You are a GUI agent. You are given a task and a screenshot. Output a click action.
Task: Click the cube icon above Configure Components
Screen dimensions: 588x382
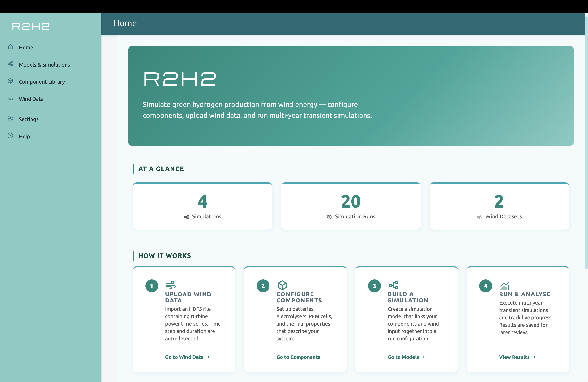point(282,285)
